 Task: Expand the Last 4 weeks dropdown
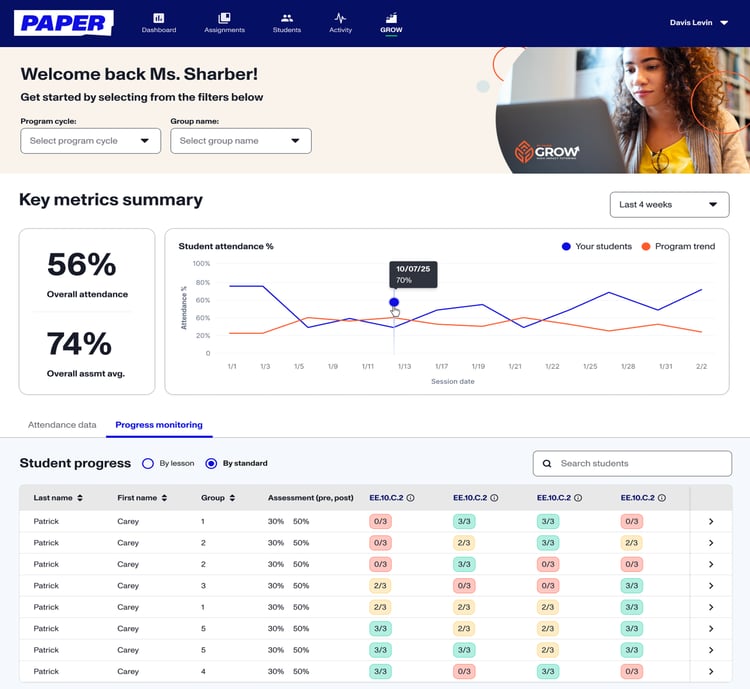(669, 205)
